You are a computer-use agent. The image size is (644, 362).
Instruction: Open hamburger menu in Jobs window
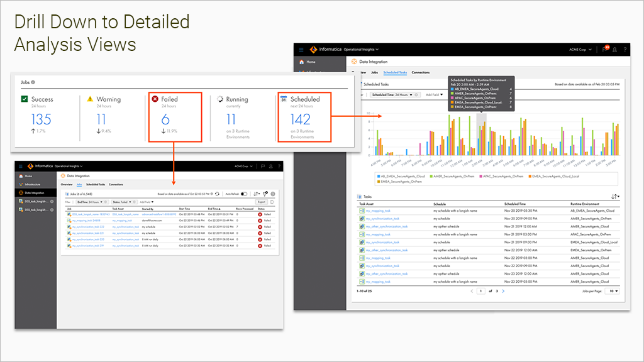coord(21,166)
